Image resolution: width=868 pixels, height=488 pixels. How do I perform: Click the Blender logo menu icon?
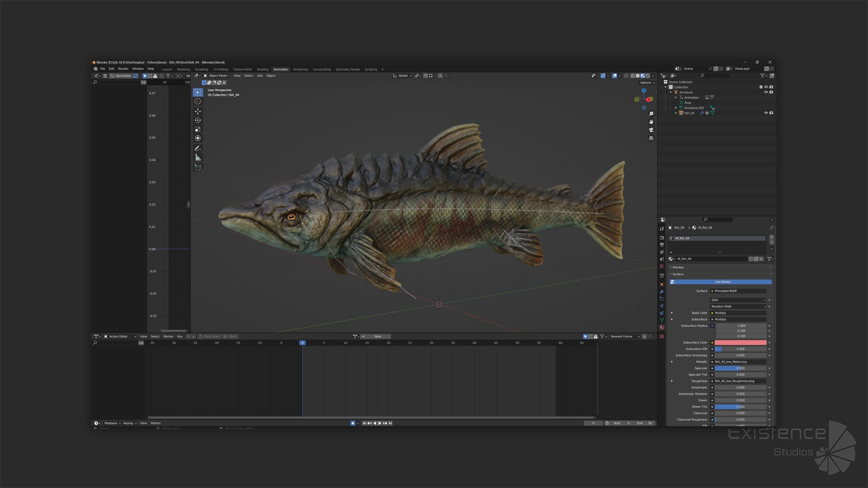coord(95,69)
